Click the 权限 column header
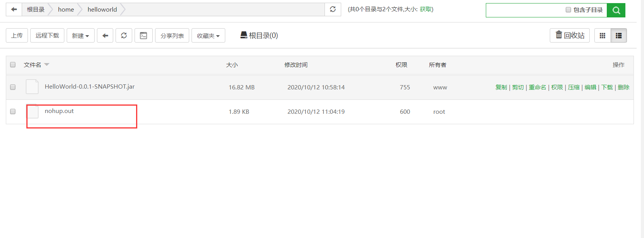644x238 pixels. [401, 65]
